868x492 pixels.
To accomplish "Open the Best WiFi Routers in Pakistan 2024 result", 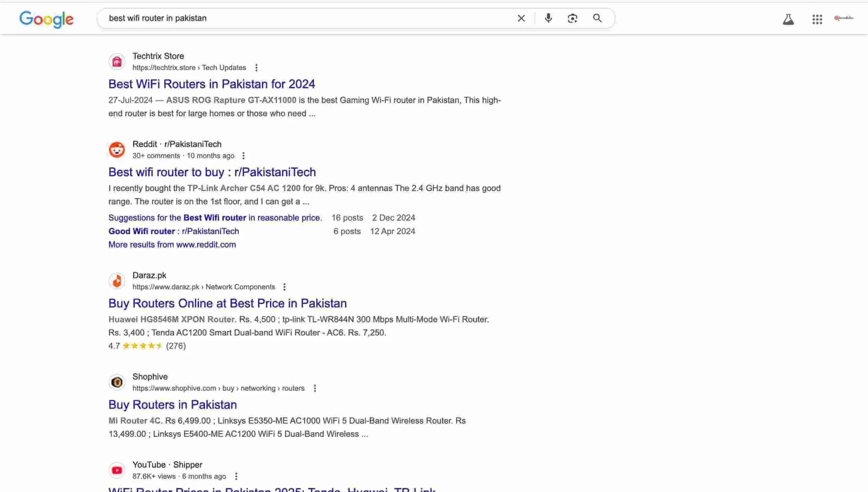I will (212, 84).
